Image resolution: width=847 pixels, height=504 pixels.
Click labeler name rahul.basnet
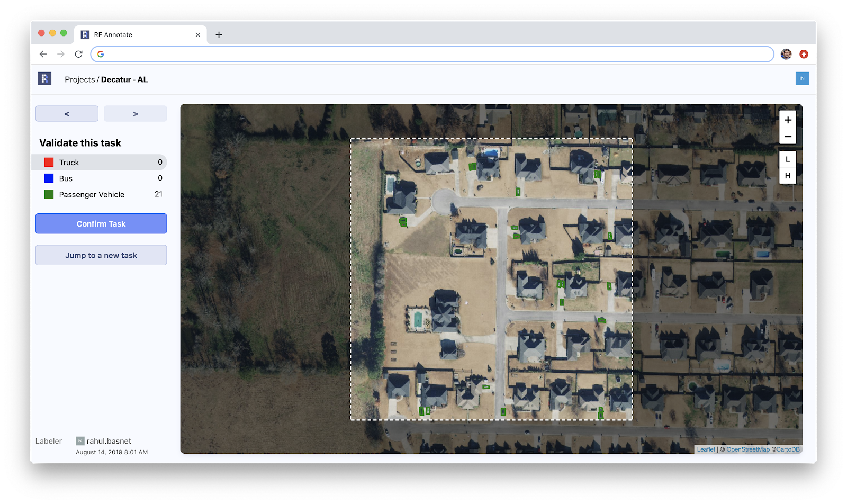point(109,441)
